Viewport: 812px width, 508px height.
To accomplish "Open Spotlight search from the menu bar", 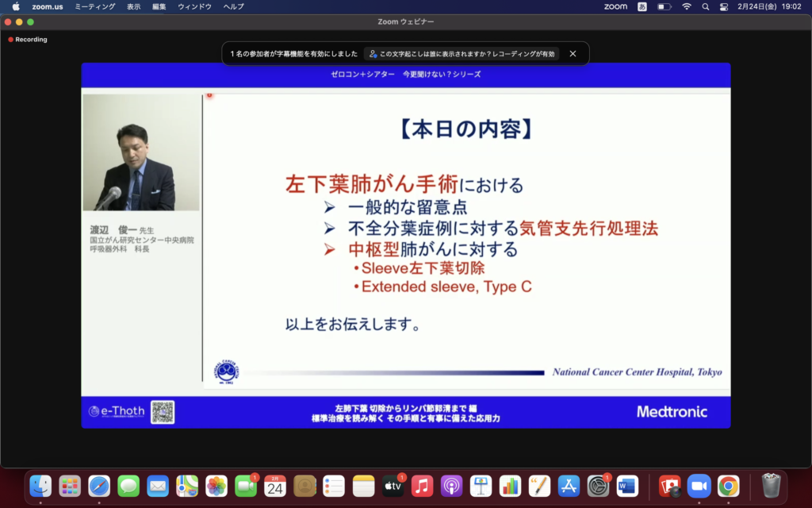I will coord(704,9).
